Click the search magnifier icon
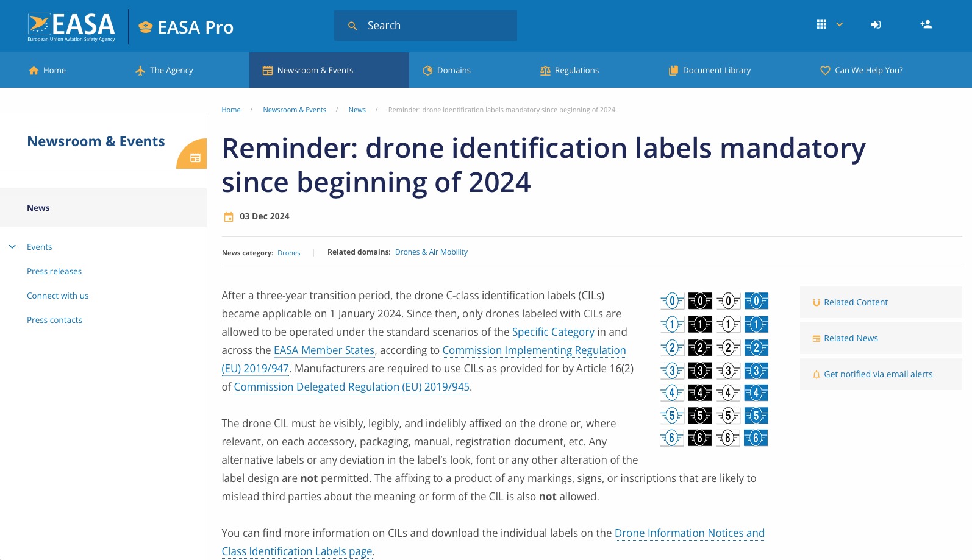The image size is (972, 560). [352, 26]
